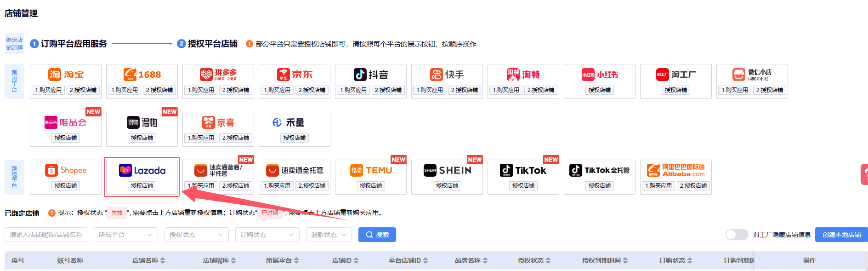The width and height of the screenshot is (868, 271).
Task: Click the SHEIN logo
Action: [x=447, y=170]
